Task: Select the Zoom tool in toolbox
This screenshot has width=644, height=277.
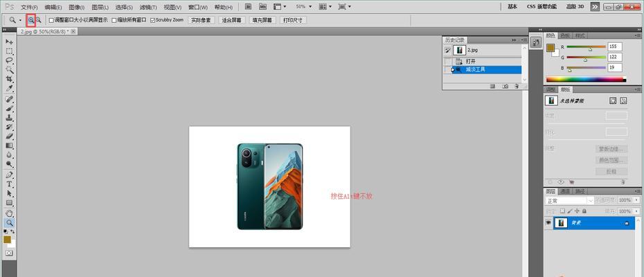Action: tap(9, 223)
